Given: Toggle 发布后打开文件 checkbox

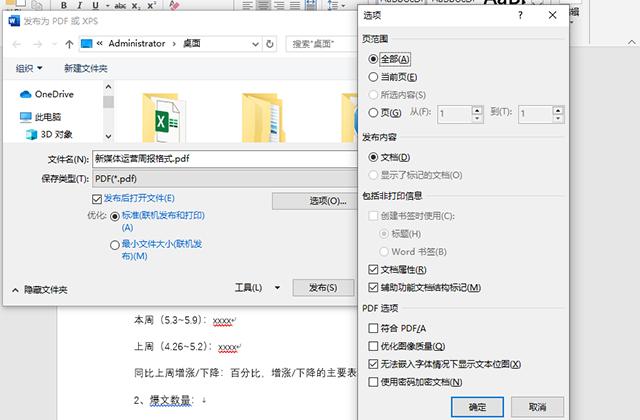Looking at the screenshot, I should pyautogui.click(x=97, y=199).
